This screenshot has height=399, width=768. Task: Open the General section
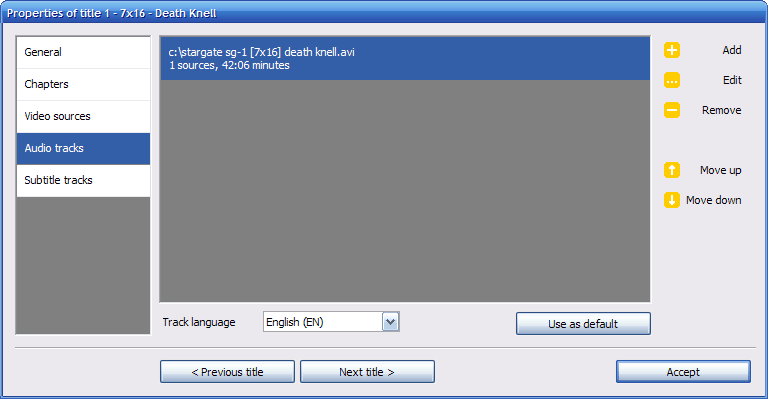pos(83,52)
